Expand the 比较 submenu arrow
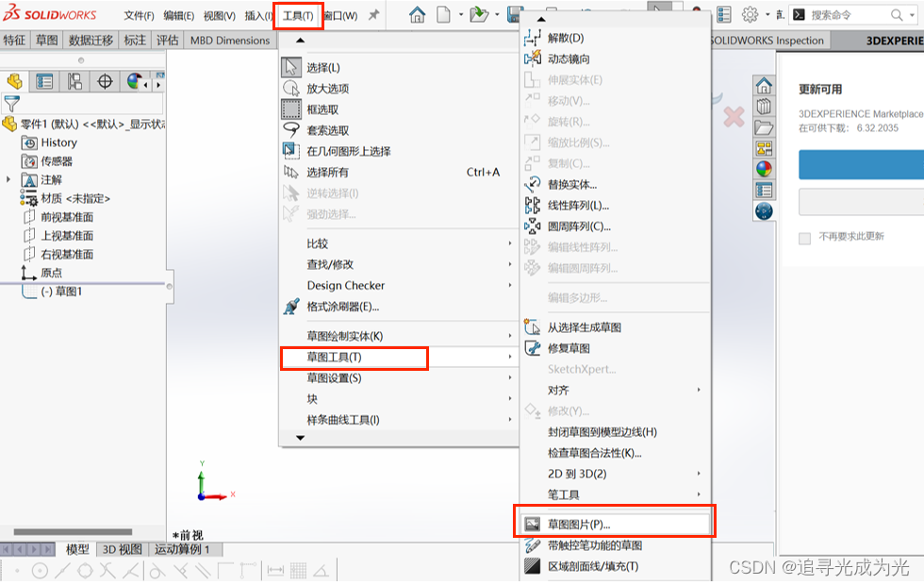 [510, 243]
